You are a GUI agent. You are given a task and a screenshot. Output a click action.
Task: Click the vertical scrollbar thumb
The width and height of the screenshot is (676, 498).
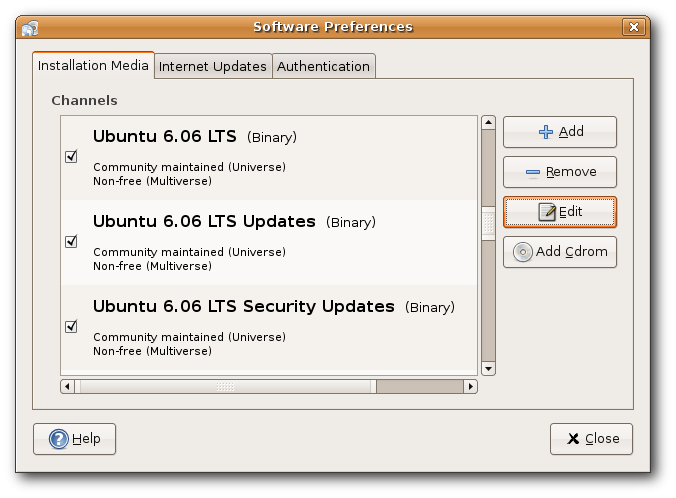(488, 223)
